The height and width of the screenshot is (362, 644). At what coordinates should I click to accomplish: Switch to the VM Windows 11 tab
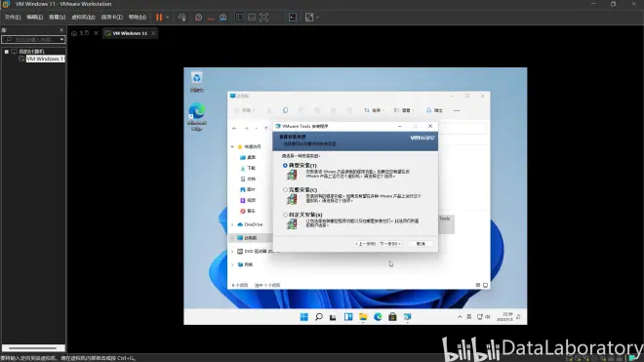coord(130,33)
